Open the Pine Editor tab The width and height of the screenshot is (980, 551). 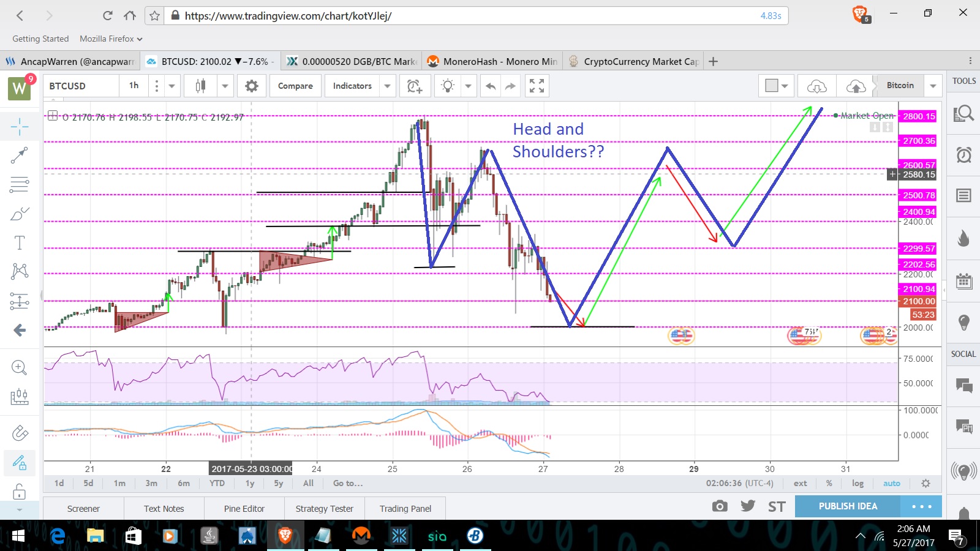(244, 509)
